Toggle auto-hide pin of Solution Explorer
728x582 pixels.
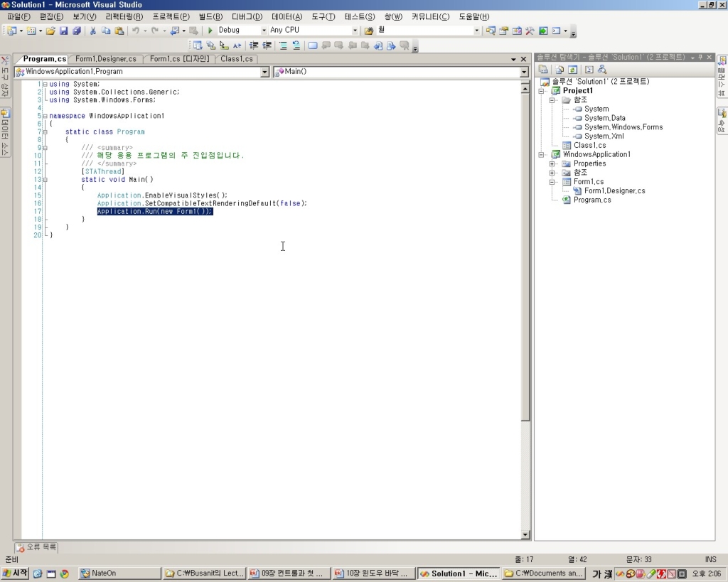pyautogui.click(x=700, y=57)
